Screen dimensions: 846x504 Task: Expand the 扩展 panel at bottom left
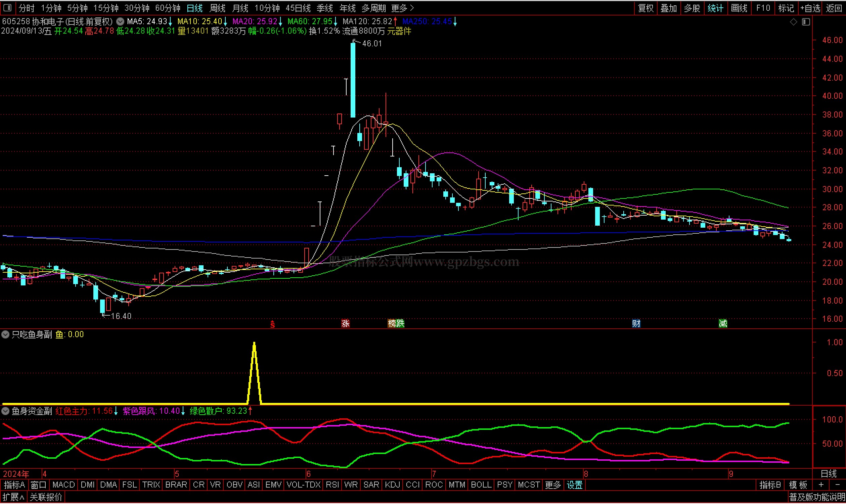pos(13,498)
